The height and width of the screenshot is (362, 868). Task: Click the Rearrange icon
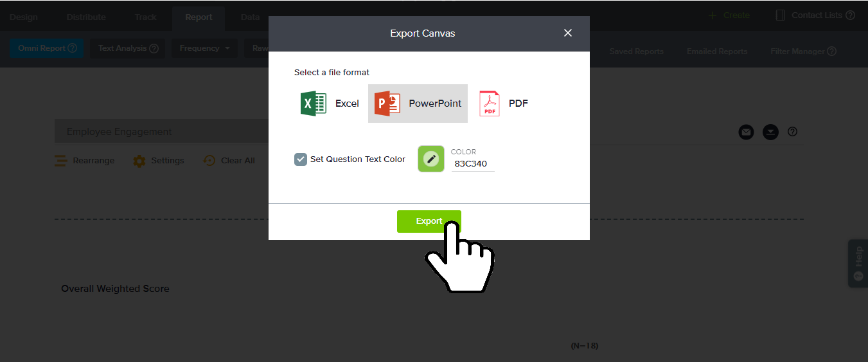coord(61,161)
